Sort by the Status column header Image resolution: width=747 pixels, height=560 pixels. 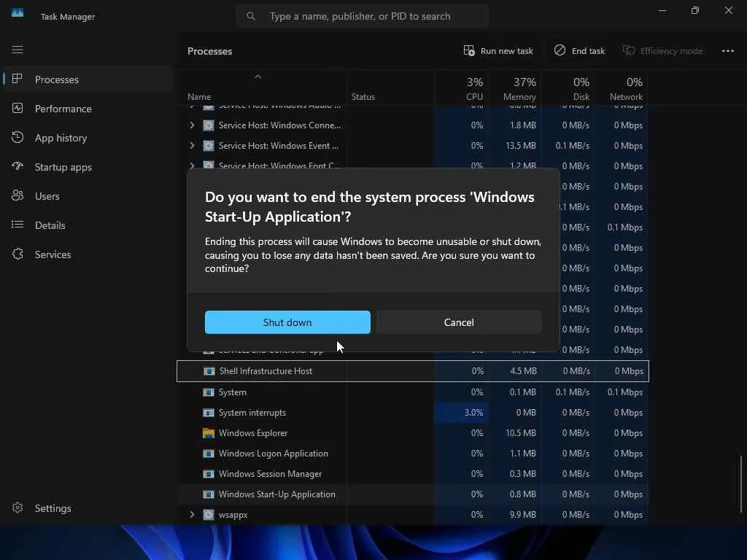[391, 88]
